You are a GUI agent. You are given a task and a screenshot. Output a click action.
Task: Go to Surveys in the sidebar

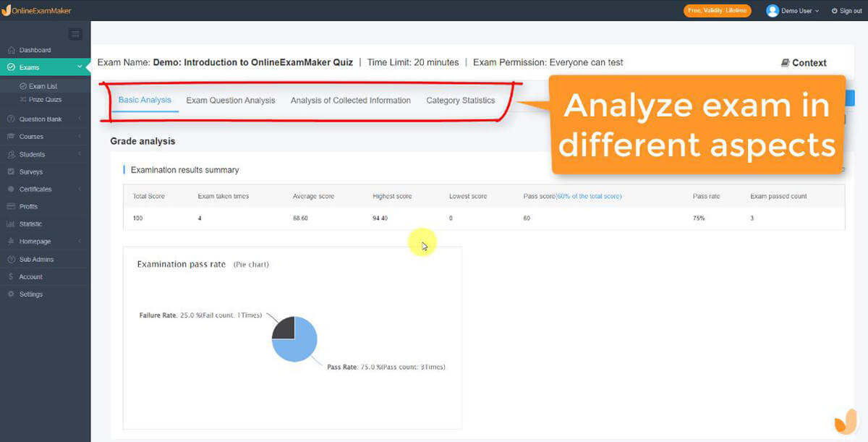[x=30, y=172]
